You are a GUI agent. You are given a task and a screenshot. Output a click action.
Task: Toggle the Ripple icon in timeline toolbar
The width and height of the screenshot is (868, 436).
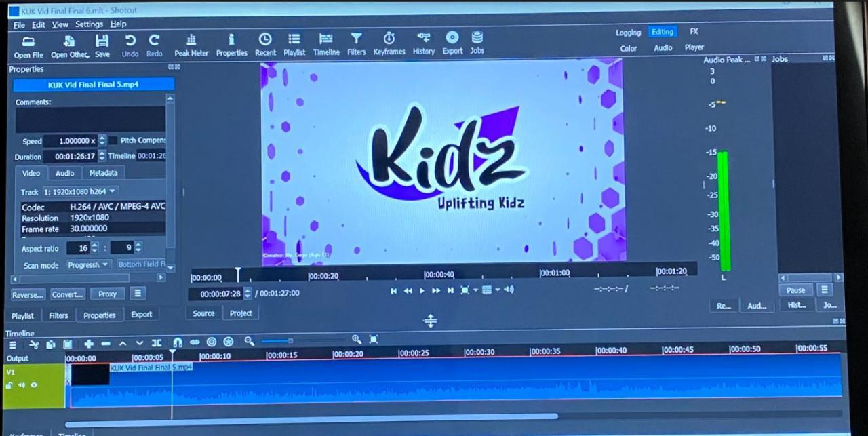(212, 342)
